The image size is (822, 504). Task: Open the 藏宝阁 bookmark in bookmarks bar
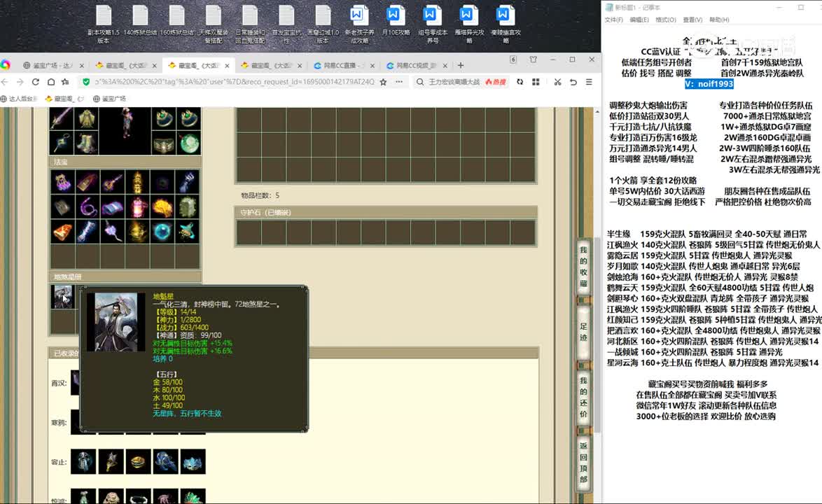pyautogui.click(x=64, y=99)
